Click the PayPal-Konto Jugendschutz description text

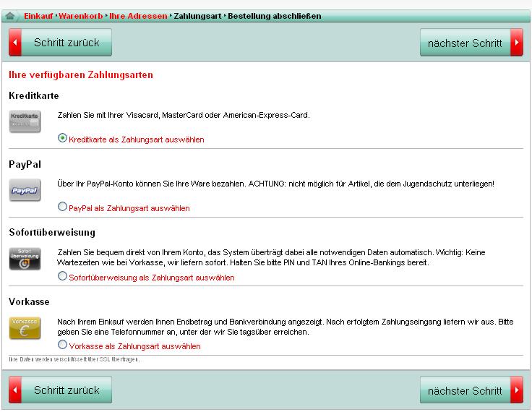click(275, 184)
